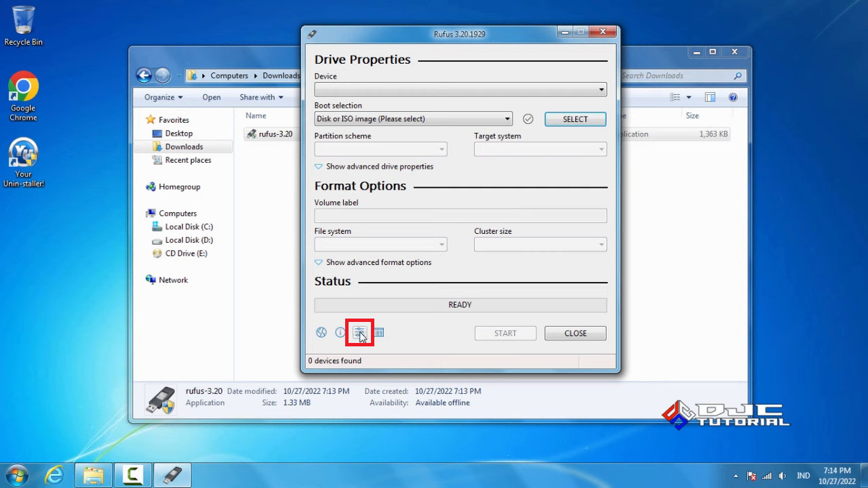Open Share with menu in Explorer
The width and height of the screenshot is (868, 488).
(x=261, y=98)
